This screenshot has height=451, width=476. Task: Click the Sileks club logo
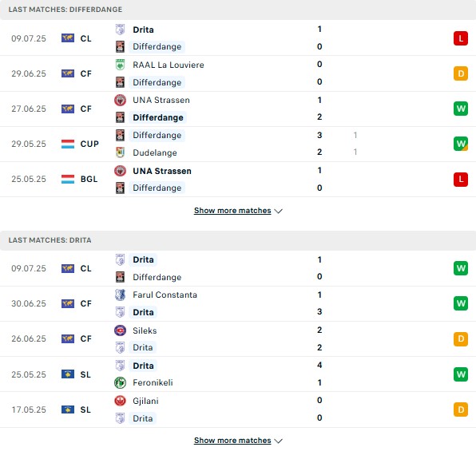[121, 330]
